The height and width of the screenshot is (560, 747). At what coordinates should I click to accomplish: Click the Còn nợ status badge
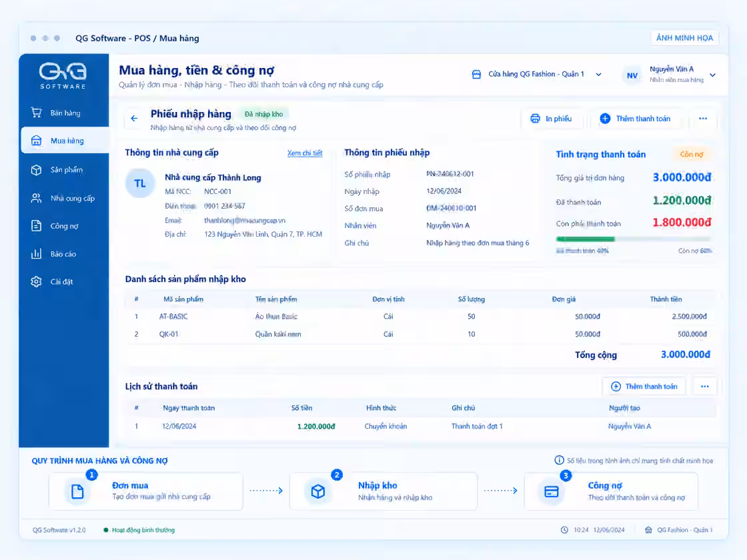coord(692,154)
